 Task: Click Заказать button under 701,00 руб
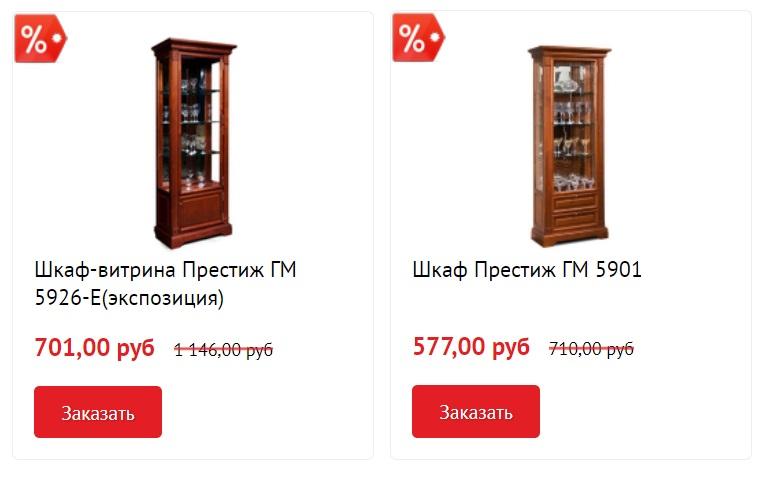coord(98,412)
